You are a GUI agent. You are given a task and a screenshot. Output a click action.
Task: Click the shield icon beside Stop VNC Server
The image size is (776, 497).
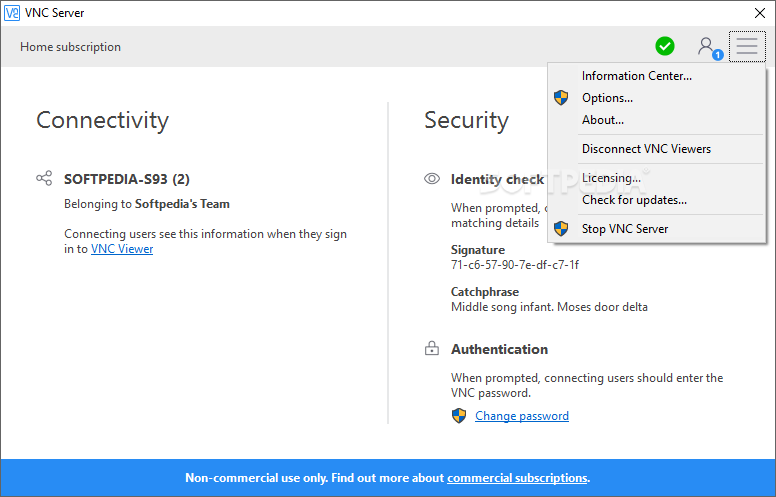point(561,229)
